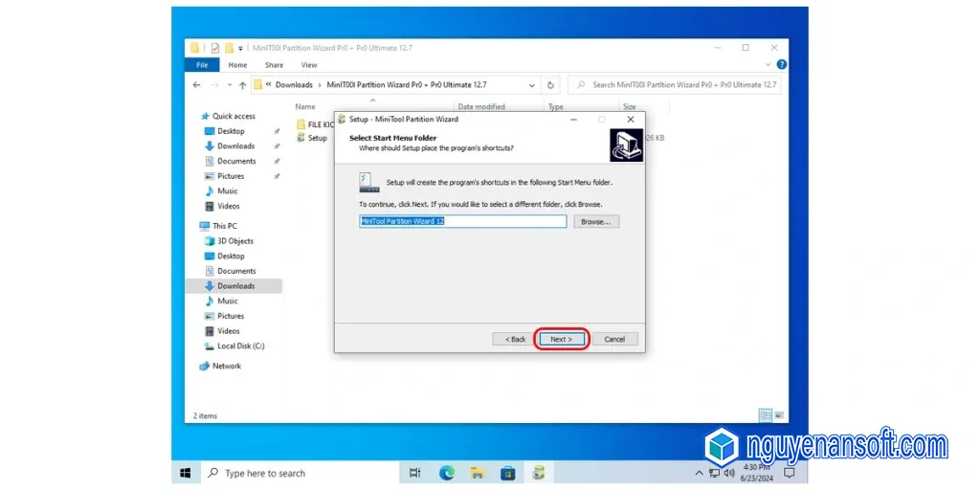Sort files by Date modified column
Image resolution: width=980 pixels, height=490 pixels.
tap(481, 107)
